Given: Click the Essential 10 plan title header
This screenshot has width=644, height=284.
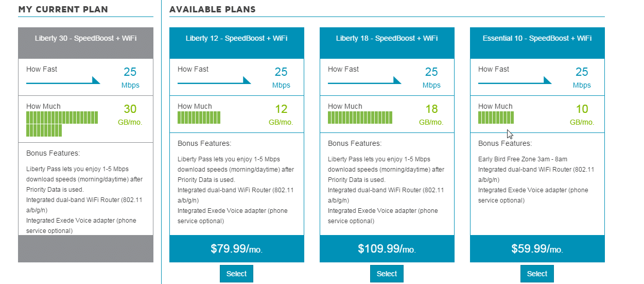Looking at the screenshot, I should point(537,39).
